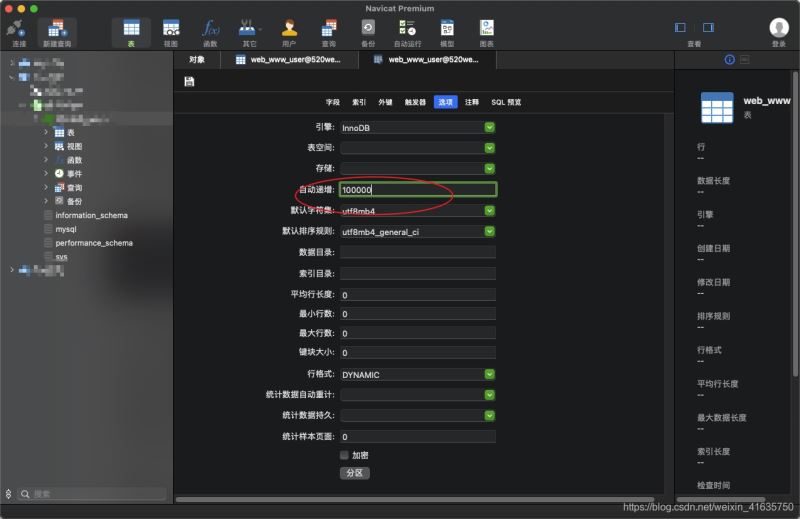Open the 备份 (Backup) toolbar icon
800x519 pixels.
[368, 32]
